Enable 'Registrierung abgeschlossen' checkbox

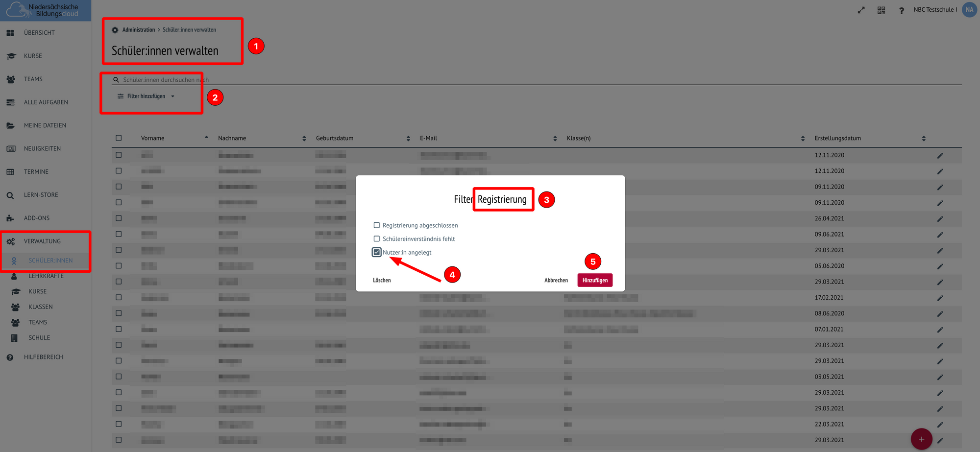(x=376, y=225)
